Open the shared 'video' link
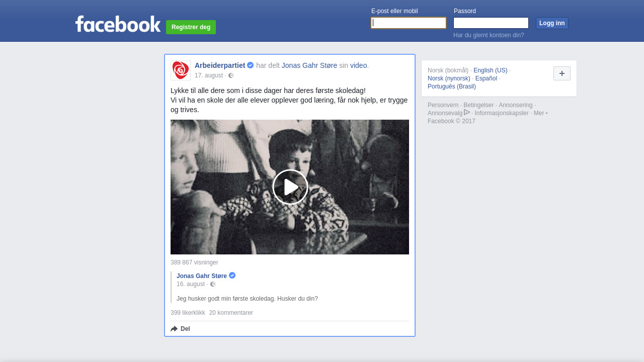This screenshot has width=644, height=362. click(358, 65)
